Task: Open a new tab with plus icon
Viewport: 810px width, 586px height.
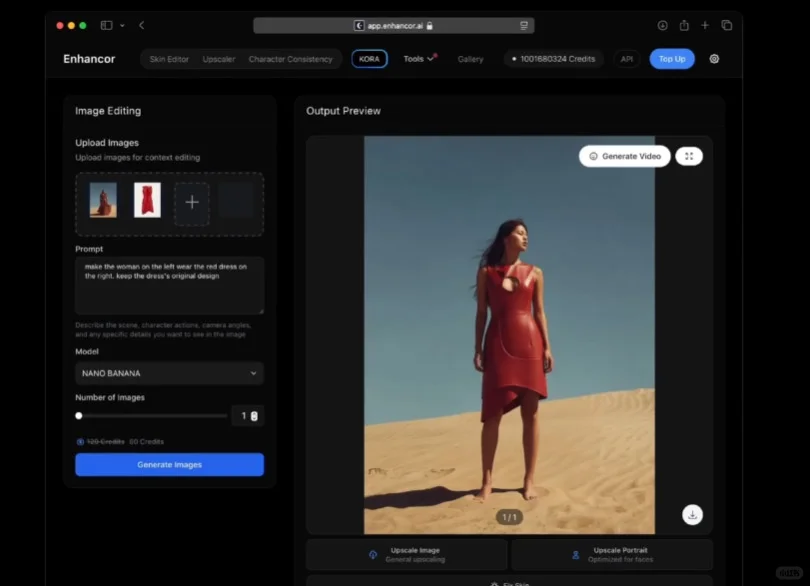Action: (x=705, y=25)
